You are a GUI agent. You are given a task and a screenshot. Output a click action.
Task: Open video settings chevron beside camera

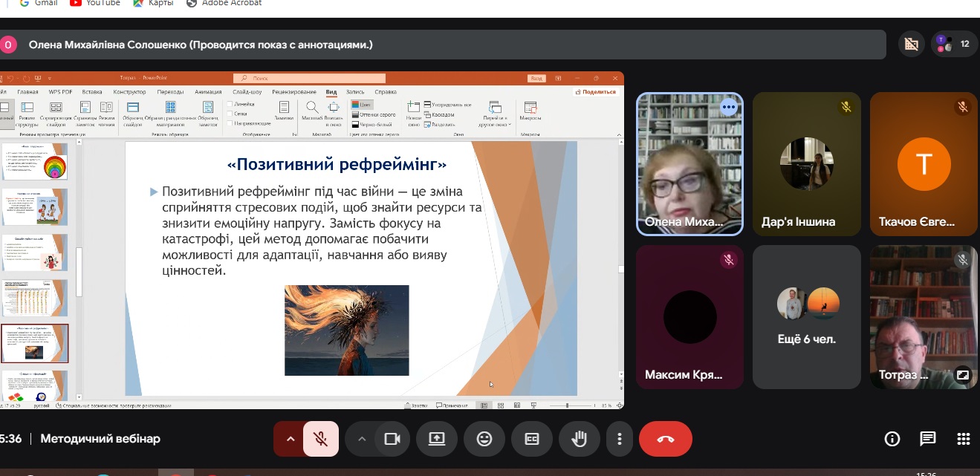click(x=362, y=439)
